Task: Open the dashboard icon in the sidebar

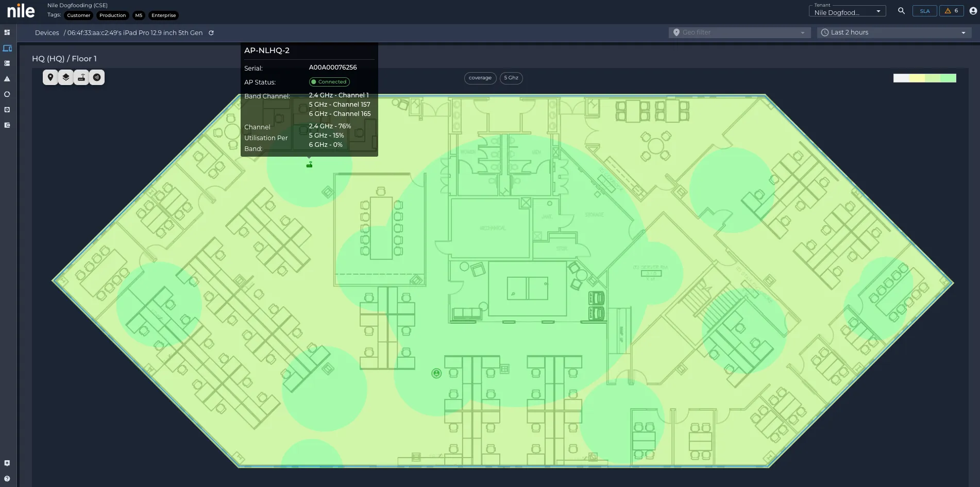Action: tap(7, 32)
